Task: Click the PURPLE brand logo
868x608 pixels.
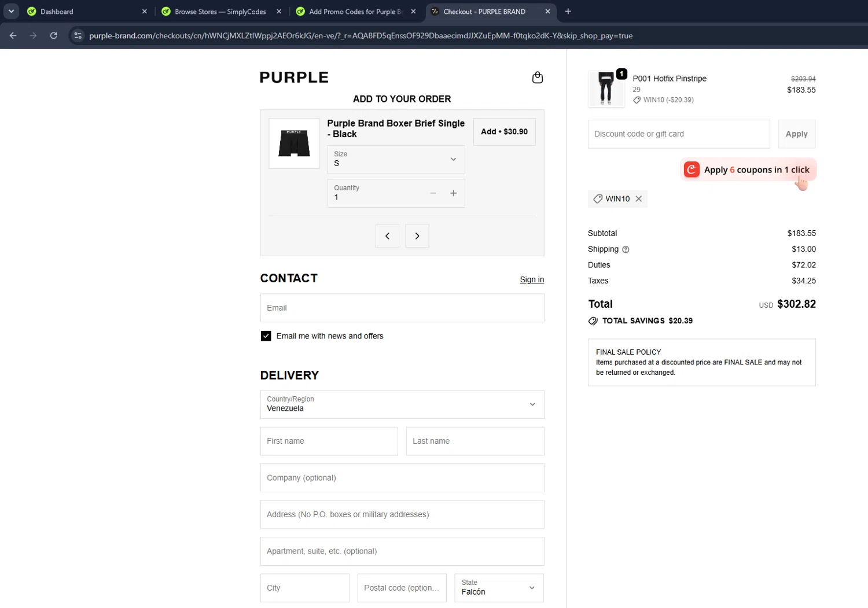Action: (x=294, y=78)
